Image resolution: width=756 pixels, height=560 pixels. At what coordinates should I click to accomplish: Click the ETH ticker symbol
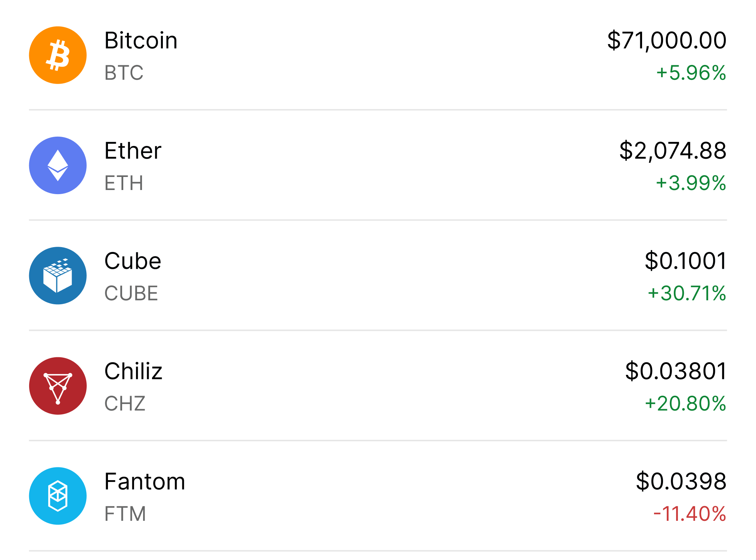pyautogui.click(x=124, y=183)
